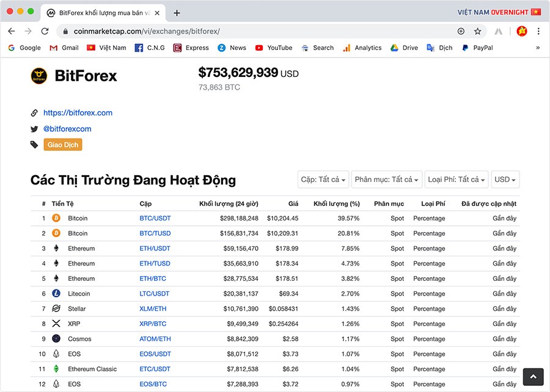Click the XRP coin icon
550x392 pixels.
[56, 324]
